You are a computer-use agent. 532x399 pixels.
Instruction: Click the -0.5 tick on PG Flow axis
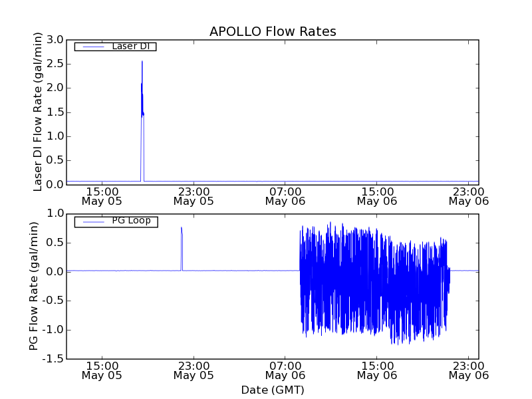54,301
